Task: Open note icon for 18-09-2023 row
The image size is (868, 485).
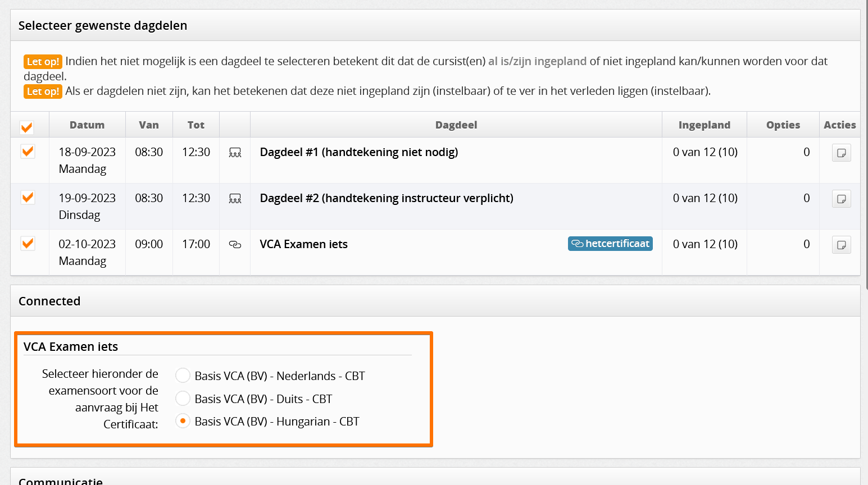Action: [841, 153]
